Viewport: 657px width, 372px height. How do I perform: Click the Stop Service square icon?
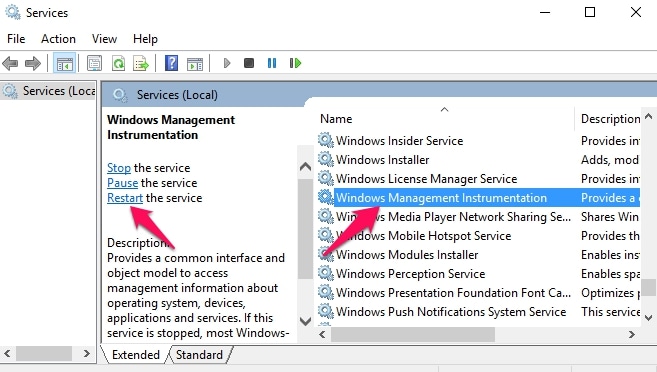coord(249,63)
